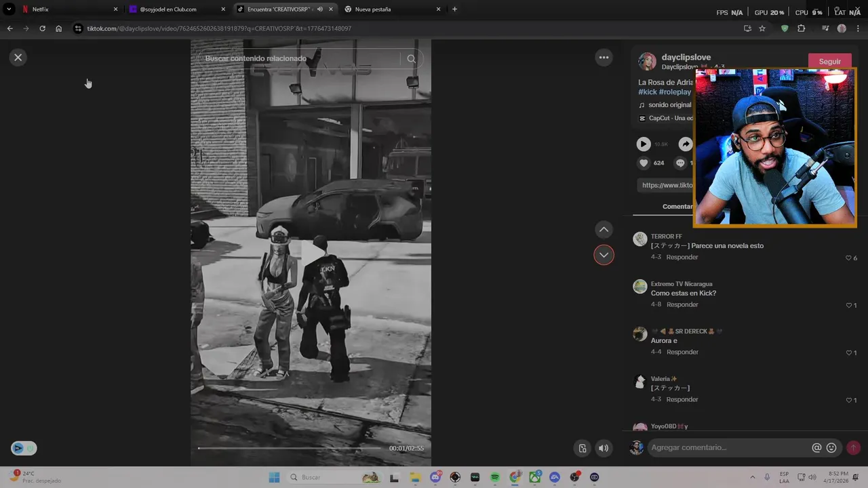This screenshot has width=868, height=488.
Task: Open the #roleplay hashtag
Action: point(675,92)
